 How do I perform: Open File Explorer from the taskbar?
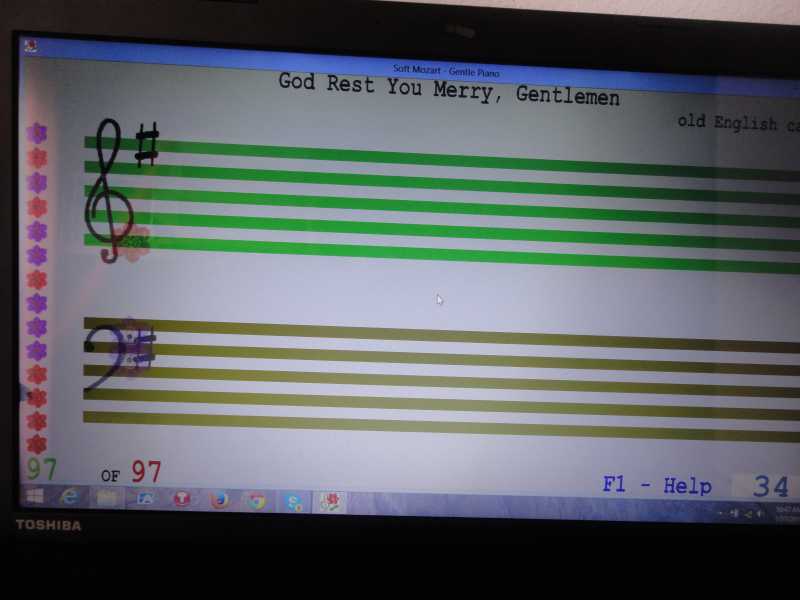pyautogui.click(x=107, y=497)
